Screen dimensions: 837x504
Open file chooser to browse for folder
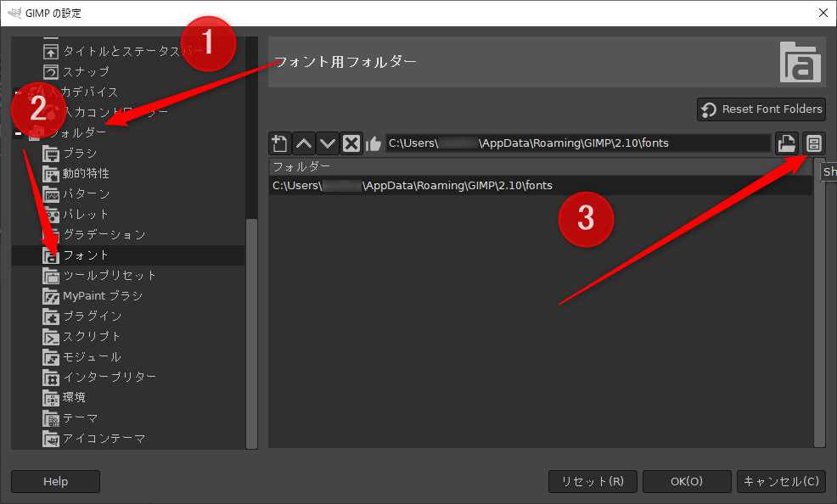click(787, 143)
